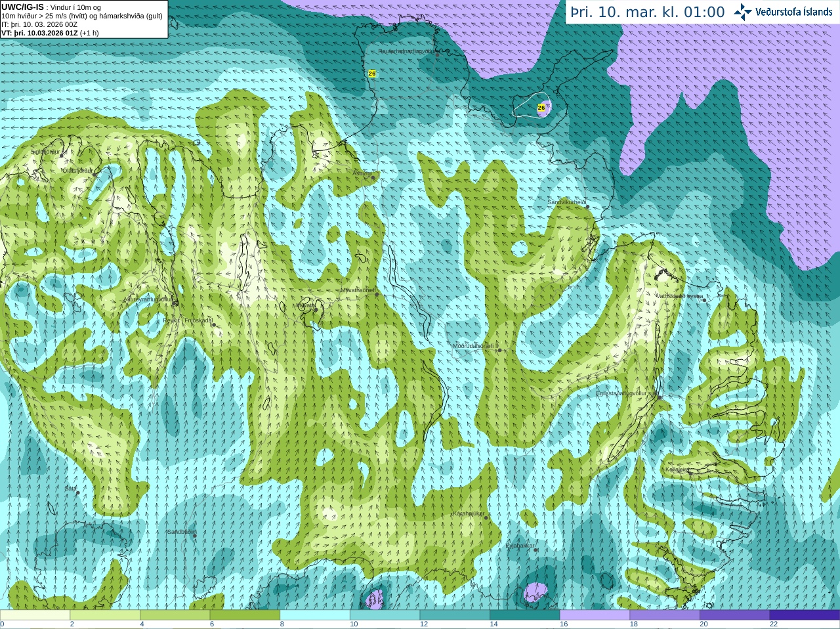The image size is (840, 629).
Task: Click the Eyjabakkar station dot
Action: coord(536,550)
